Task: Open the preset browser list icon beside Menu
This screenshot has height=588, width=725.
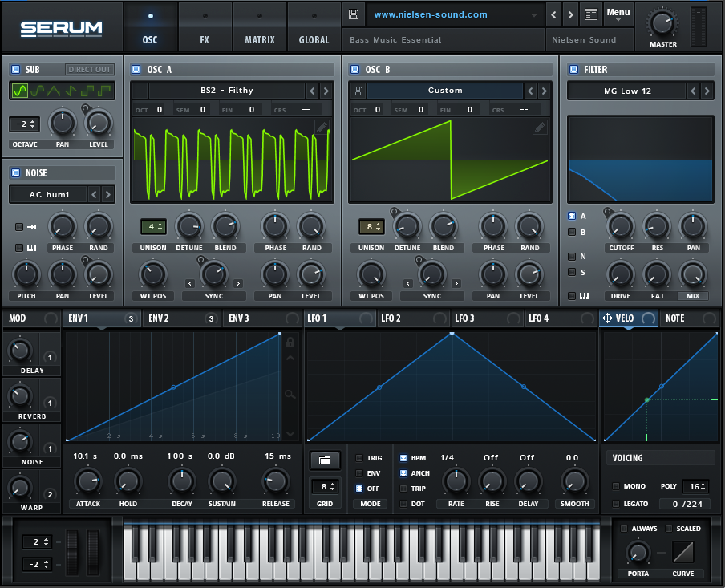Action: click(x=589, y=14)
